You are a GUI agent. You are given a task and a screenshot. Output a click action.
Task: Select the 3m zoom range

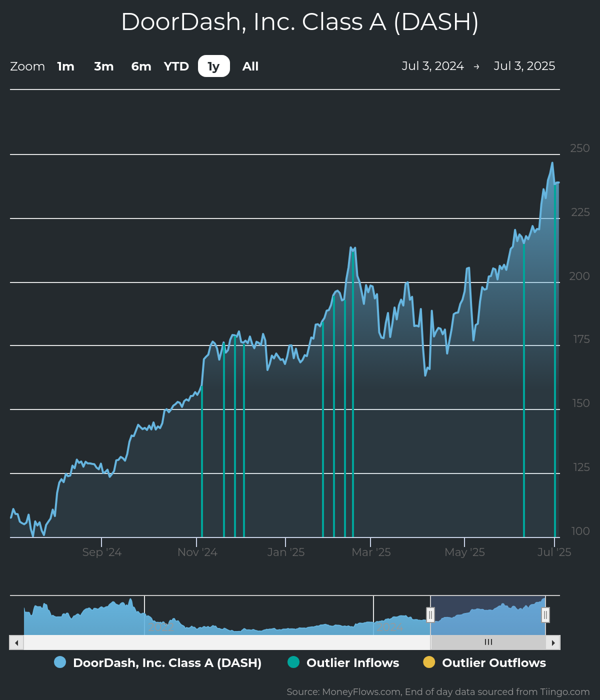pyautogui.click(x=104, y=66)
